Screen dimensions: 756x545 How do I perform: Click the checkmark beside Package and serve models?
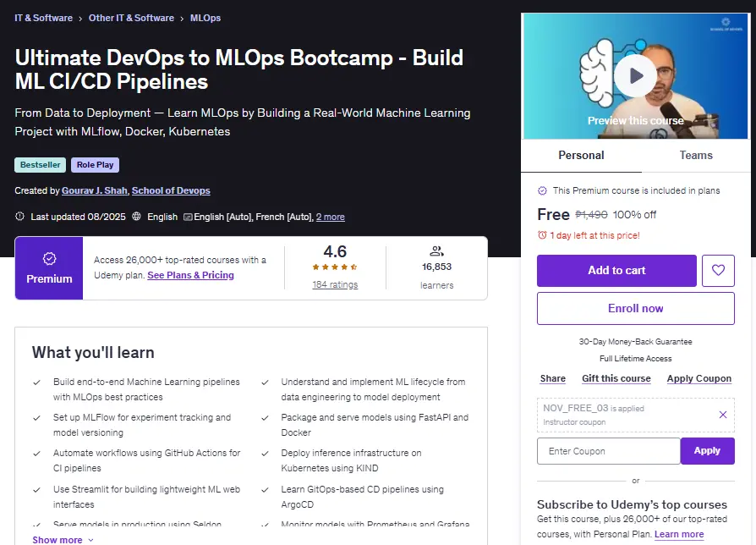[265, 418]
